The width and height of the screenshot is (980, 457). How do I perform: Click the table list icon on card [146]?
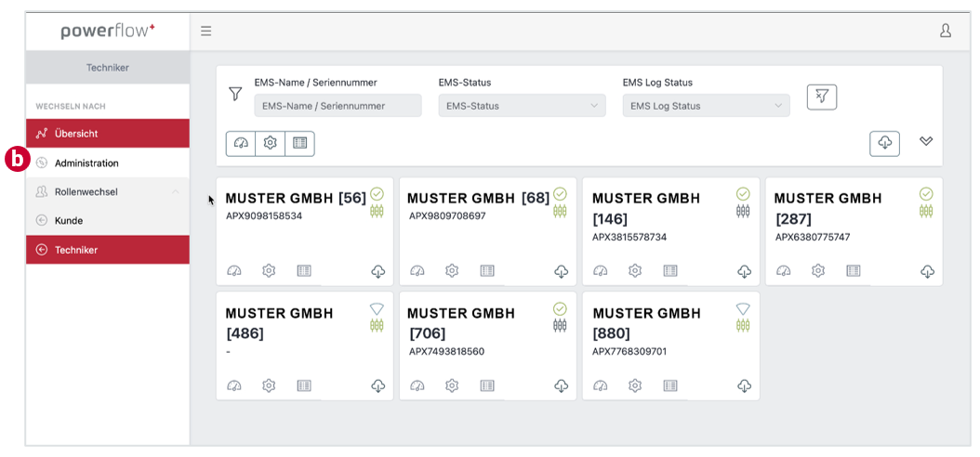click(670, 271)
